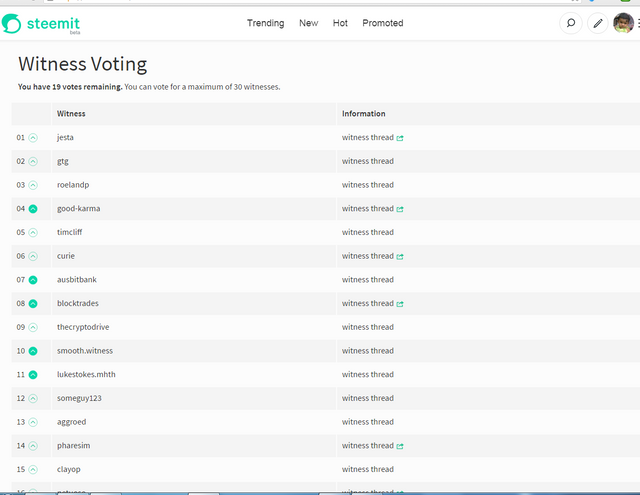Open external link icon for pharesim
The image size is (640, 495).
pyautogui.click(x=400, y=446)
